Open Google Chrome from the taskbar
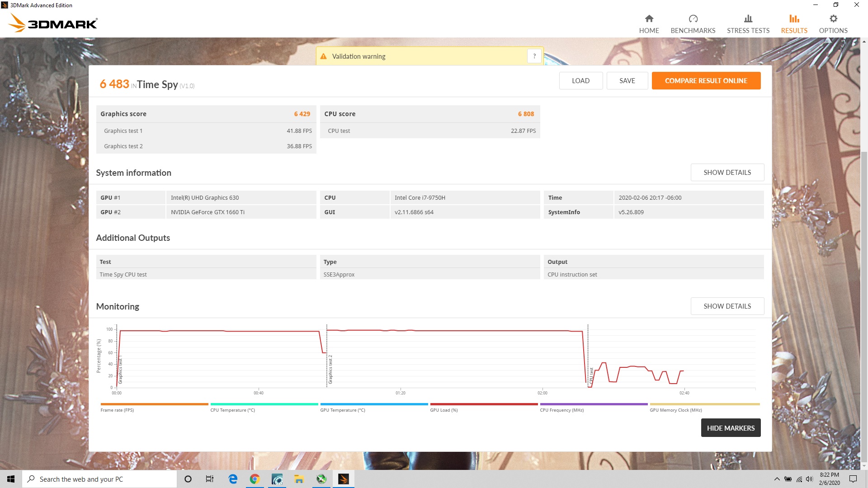The width and height of the screenshot is (868, 488). (255, 479)
